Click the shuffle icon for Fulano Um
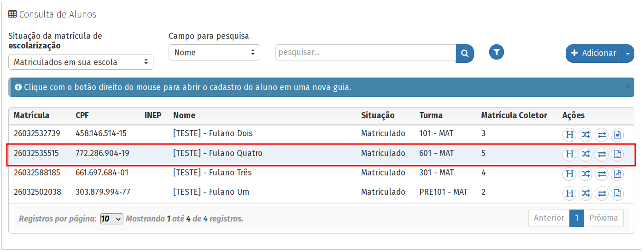Image resolution: width=644 pixels, height=252 pixels. point(585,193)
